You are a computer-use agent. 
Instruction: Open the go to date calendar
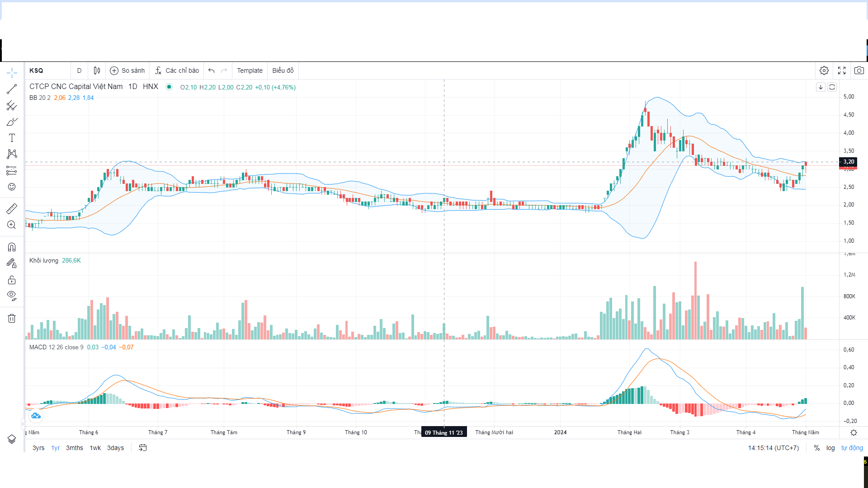tap(143, 448)
